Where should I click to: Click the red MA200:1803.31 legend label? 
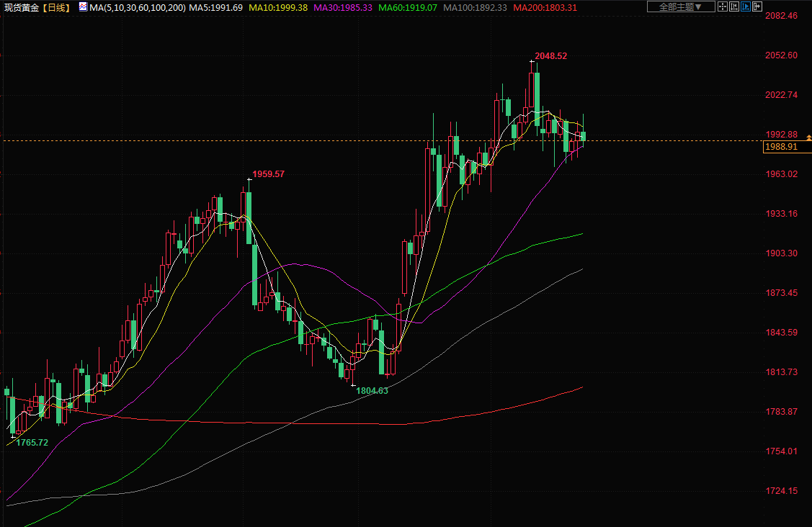tap(545, 7)
